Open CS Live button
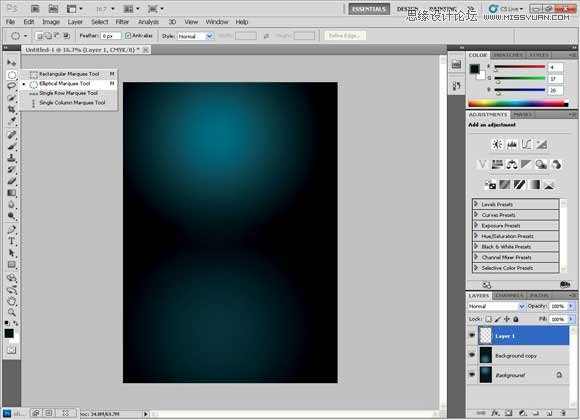580x420 pixels. point(506,9)
